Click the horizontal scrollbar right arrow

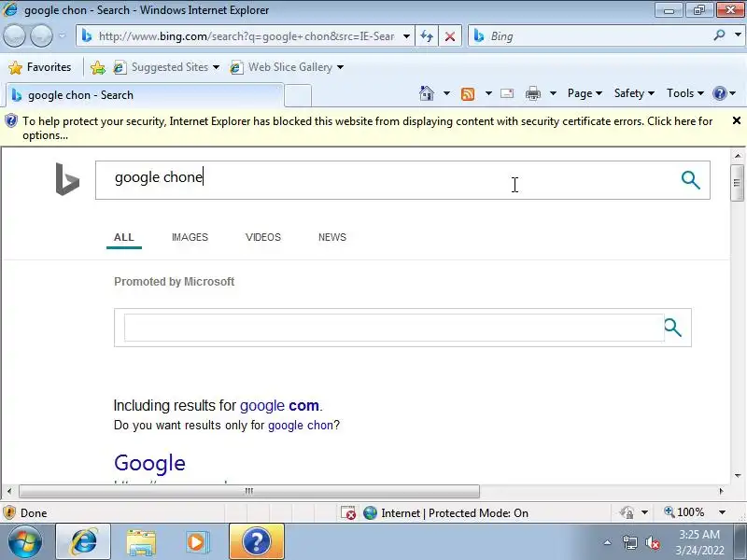tap(721, 491)
